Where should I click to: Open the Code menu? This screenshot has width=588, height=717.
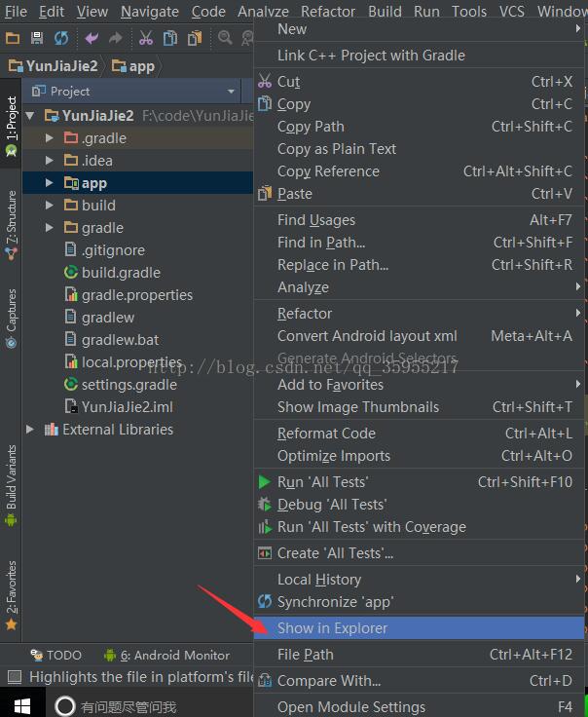click(x=208, y=11)
